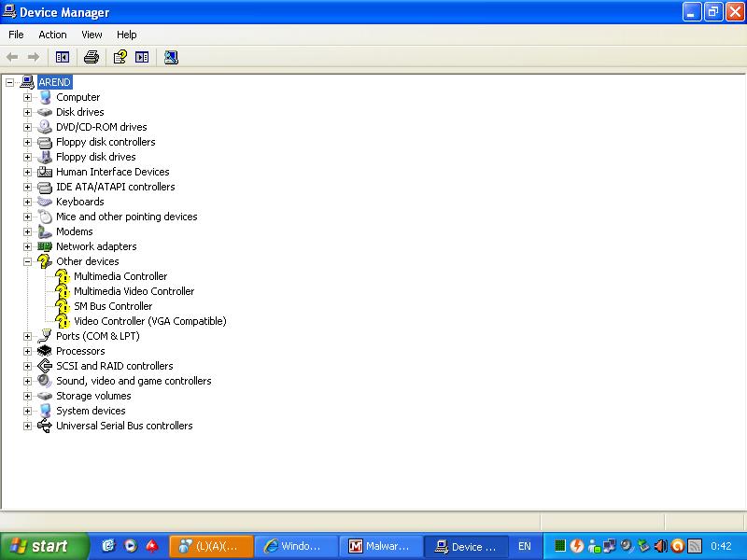
Task: Click the SM Bus Controller warning icon
Action: [x=62, y=306]
